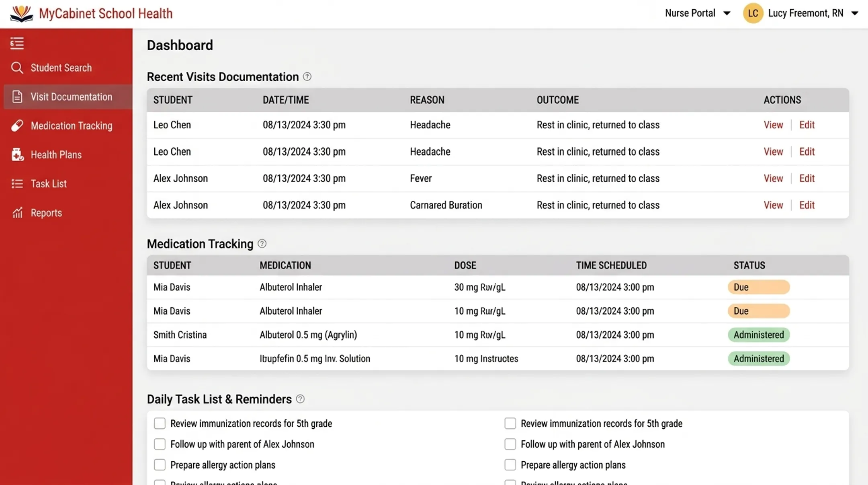
Task: Check right 'Follow up with parent of Alex Johnson'
Action: coord(510,444)
